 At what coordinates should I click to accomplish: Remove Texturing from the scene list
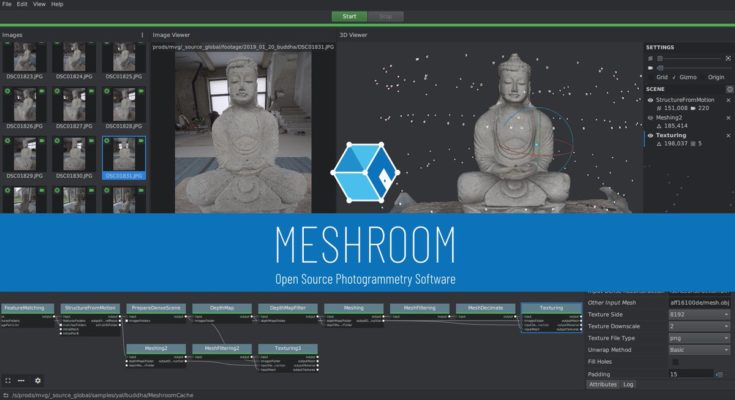[x=728, y=136]
